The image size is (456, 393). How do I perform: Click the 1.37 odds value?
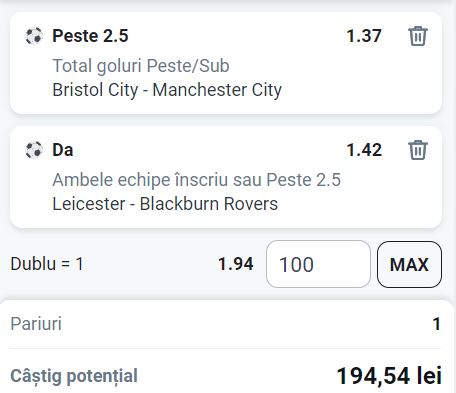coord(364,36)
